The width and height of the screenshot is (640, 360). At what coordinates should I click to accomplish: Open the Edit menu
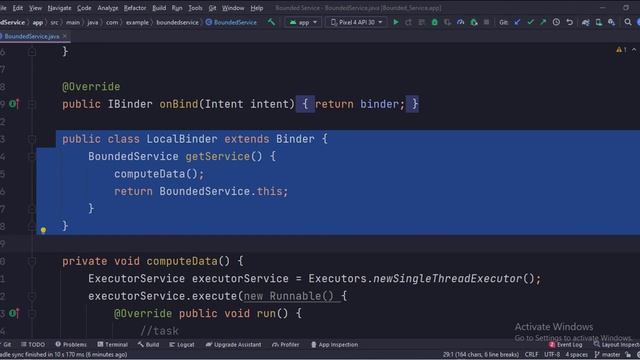click(x=18, y=8)
